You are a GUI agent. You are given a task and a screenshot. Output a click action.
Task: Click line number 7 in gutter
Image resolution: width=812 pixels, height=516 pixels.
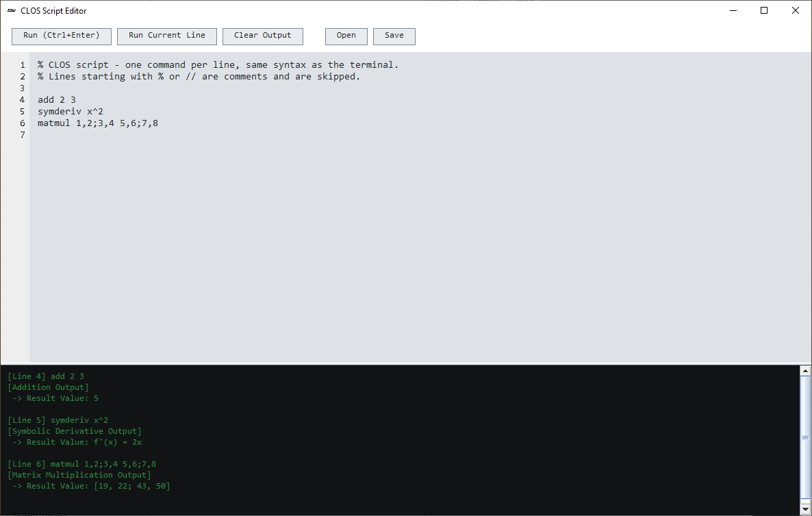[x=23, y=135]
